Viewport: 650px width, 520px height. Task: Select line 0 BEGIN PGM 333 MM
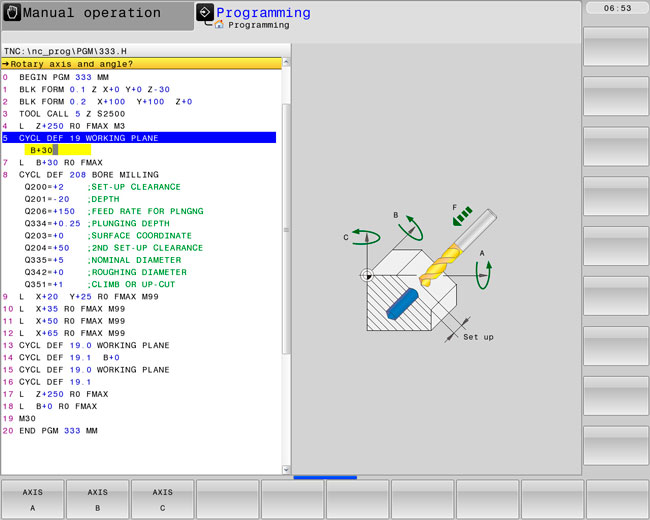pos(56,77)
